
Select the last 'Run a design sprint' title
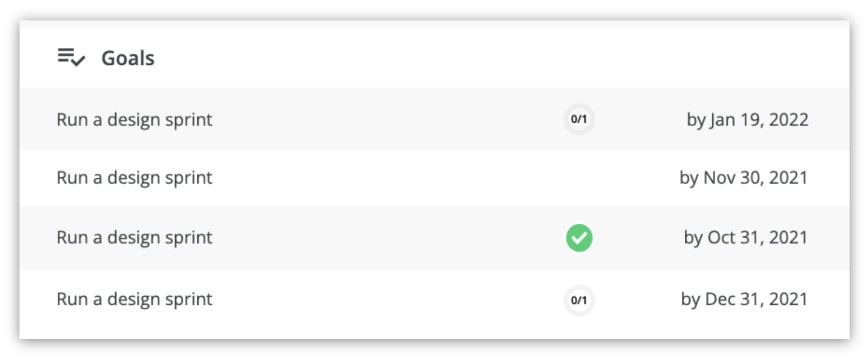tap(135, 299)
